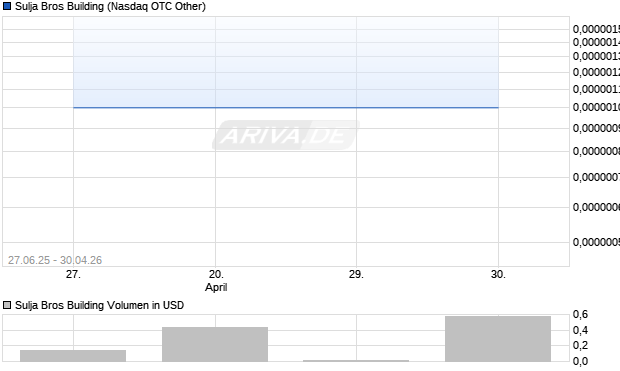The image size is (620, 371).
Task: Click the volume bar for 20. April
Action: point(215,344)
